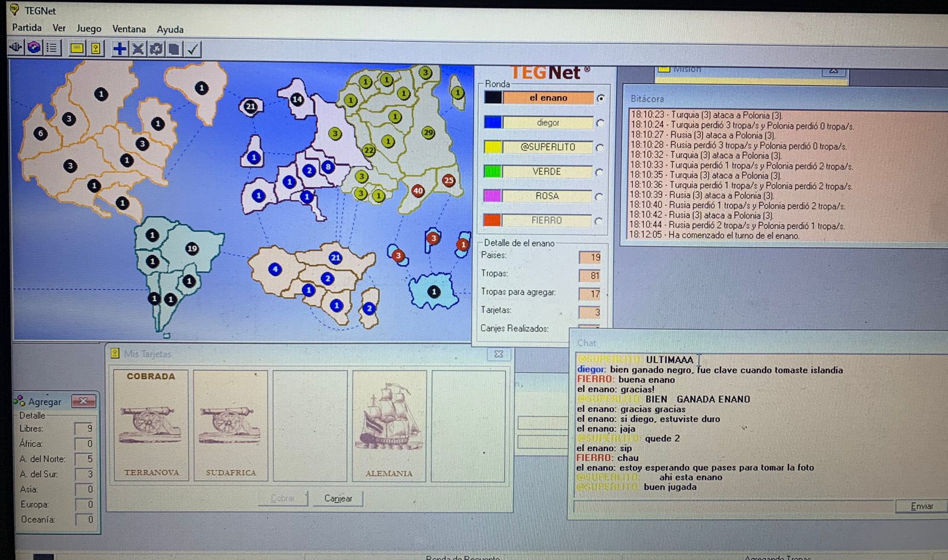Image resolution: width=948 pixels, height=560 pixels.
Task: Click the Libres value field in Agregar
Action: pos(84,428)
